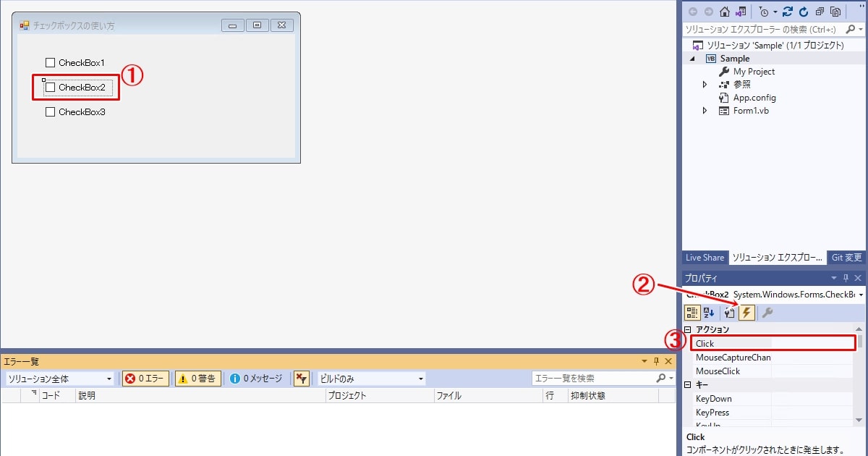Toggle the CheckBox1 checkbox on the form
This screenshot has height=456, width=868.
pos(51,63)
